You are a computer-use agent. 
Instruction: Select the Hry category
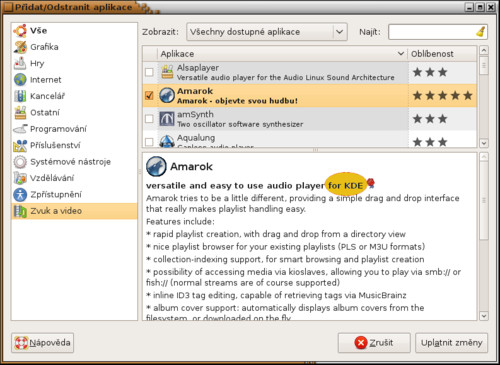click(x=74, y=63)
